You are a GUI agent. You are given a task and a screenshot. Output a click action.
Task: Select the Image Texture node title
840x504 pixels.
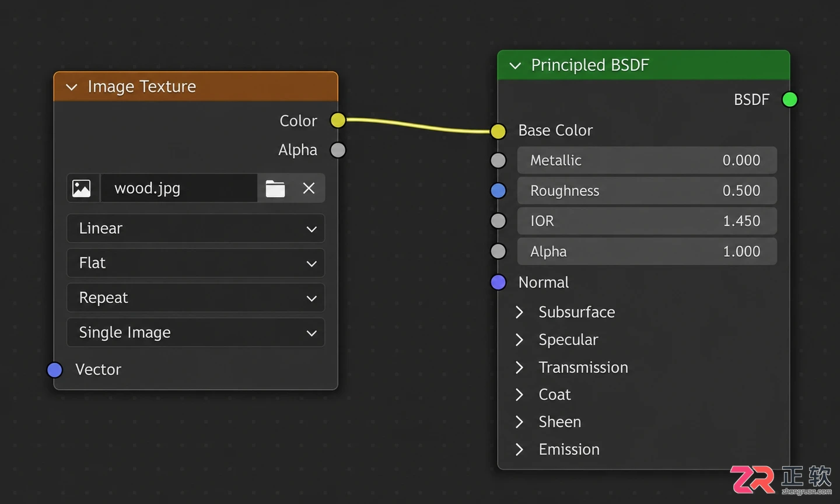point(142,87)
